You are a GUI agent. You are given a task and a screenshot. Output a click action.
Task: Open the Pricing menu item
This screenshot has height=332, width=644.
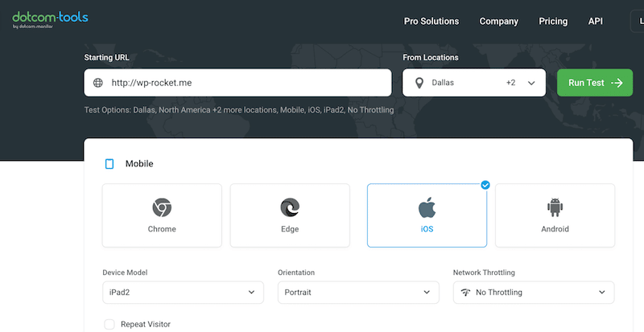pyautogui.click(x=553, y=22)
